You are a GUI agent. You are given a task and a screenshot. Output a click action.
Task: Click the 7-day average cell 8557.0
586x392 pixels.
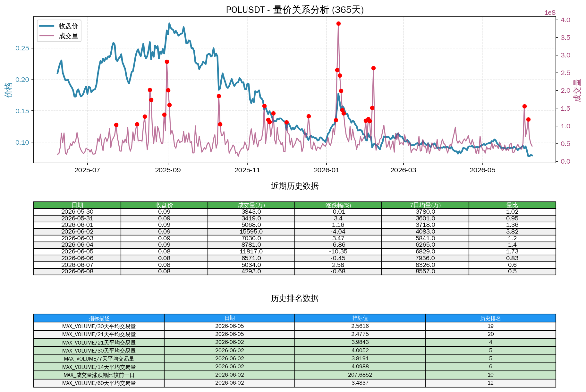[425, 271]
